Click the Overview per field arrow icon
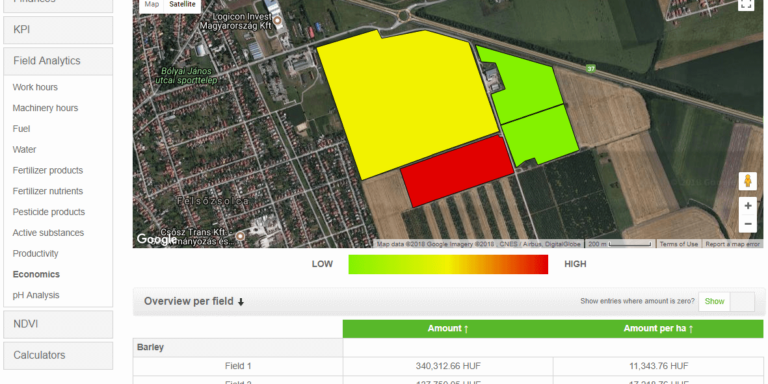768x384 pixels. tap(240, 302)
